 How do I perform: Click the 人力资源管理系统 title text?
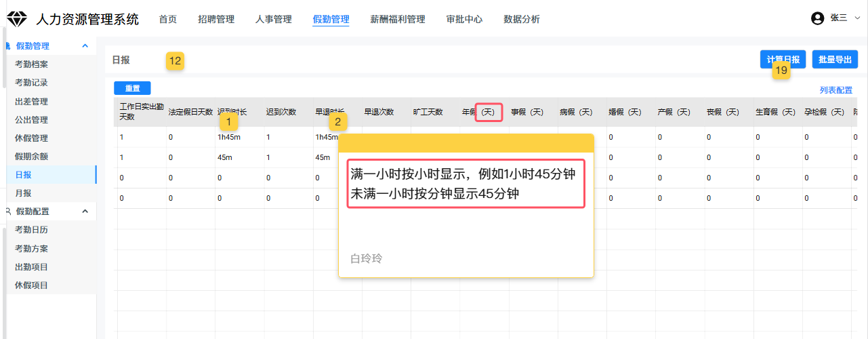pyautogui.click(x=87, y=19)
